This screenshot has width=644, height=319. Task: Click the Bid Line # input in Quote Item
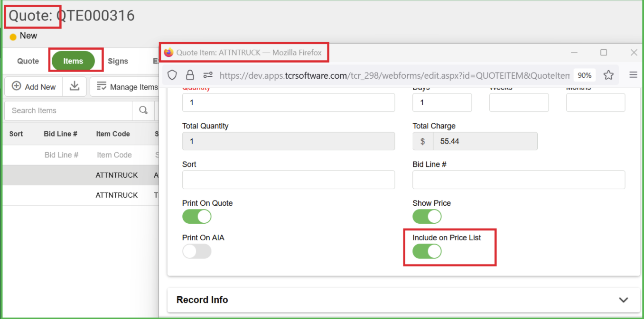[x=519, y=180]
